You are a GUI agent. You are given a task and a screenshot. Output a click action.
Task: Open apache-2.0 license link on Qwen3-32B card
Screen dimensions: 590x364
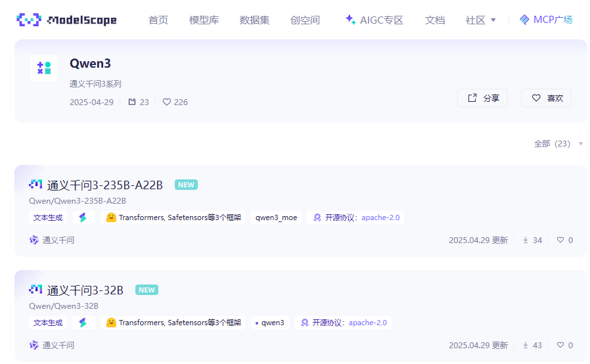pos(368,322)
